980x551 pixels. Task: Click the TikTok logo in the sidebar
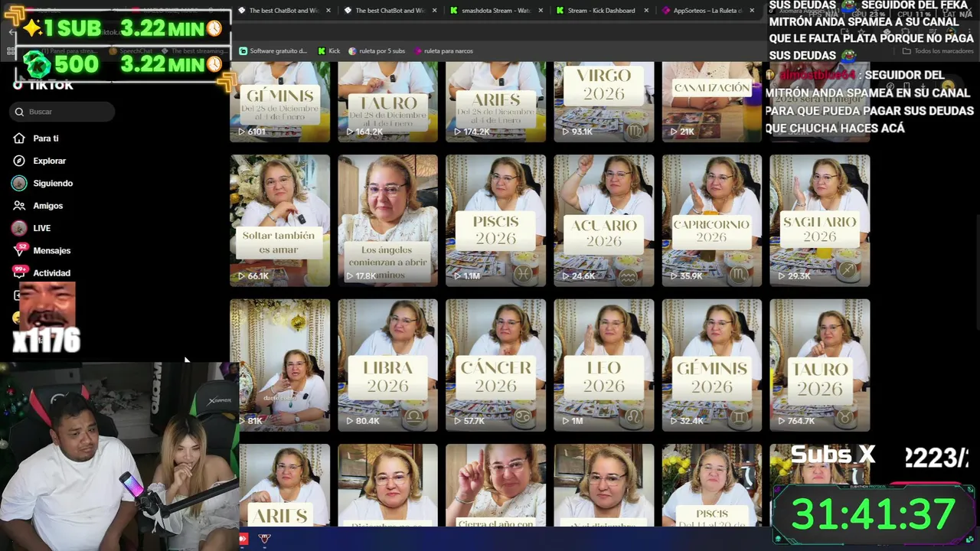click(x=44, y=85)
